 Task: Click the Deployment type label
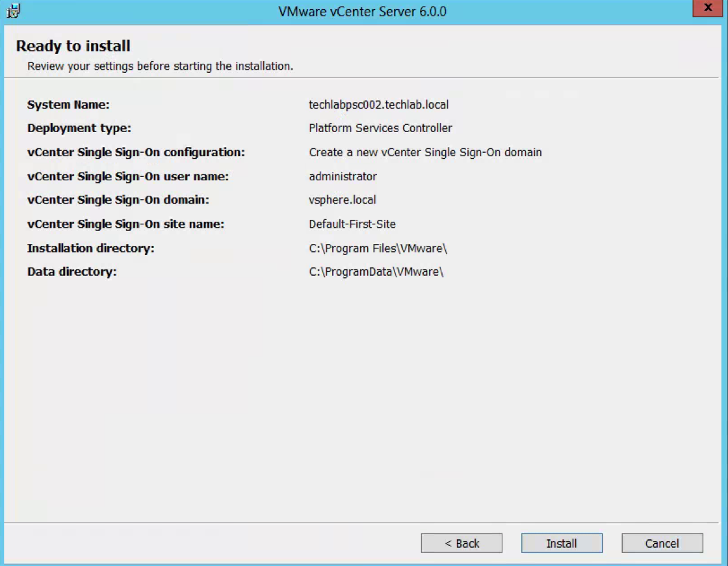coord(79,128)
